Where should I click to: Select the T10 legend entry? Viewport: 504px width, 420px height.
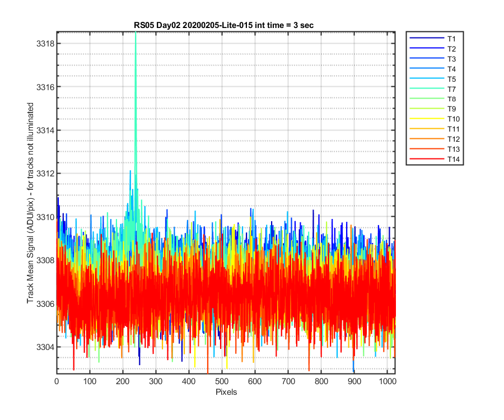(435, 119)
